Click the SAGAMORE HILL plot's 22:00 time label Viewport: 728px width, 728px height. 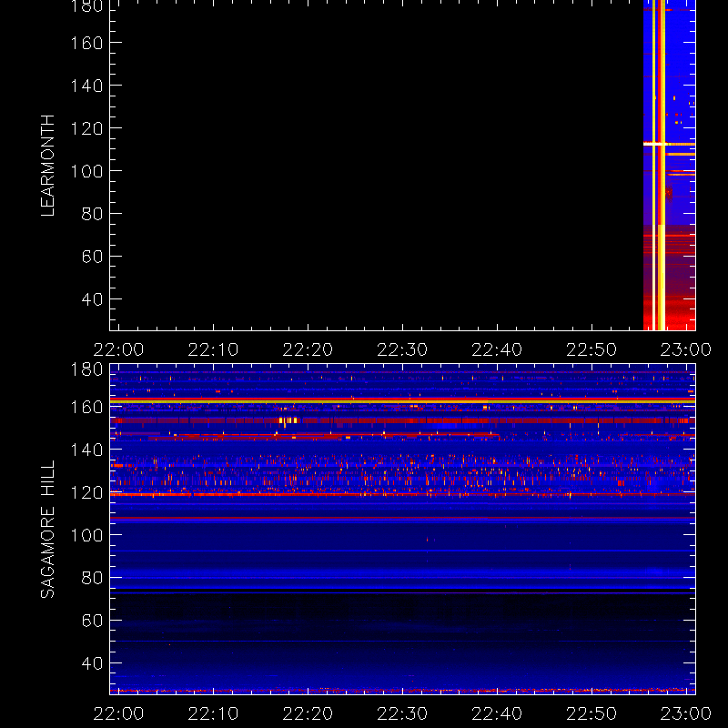(119, 713)
